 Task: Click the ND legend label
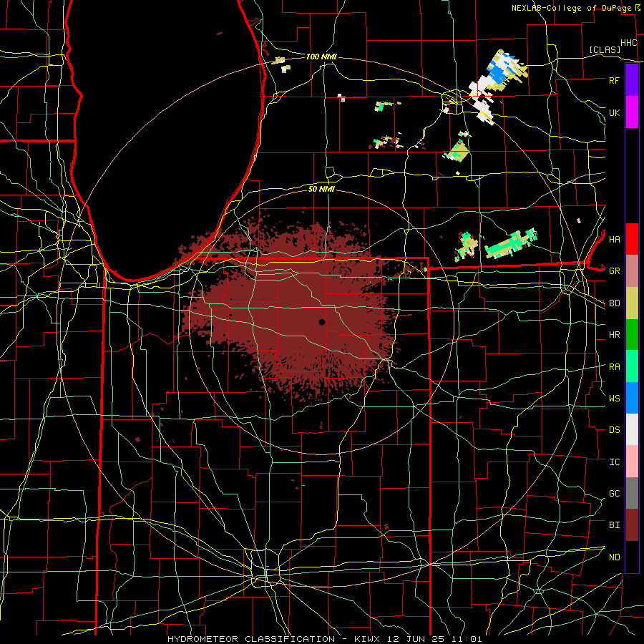[x=614, y=557]
